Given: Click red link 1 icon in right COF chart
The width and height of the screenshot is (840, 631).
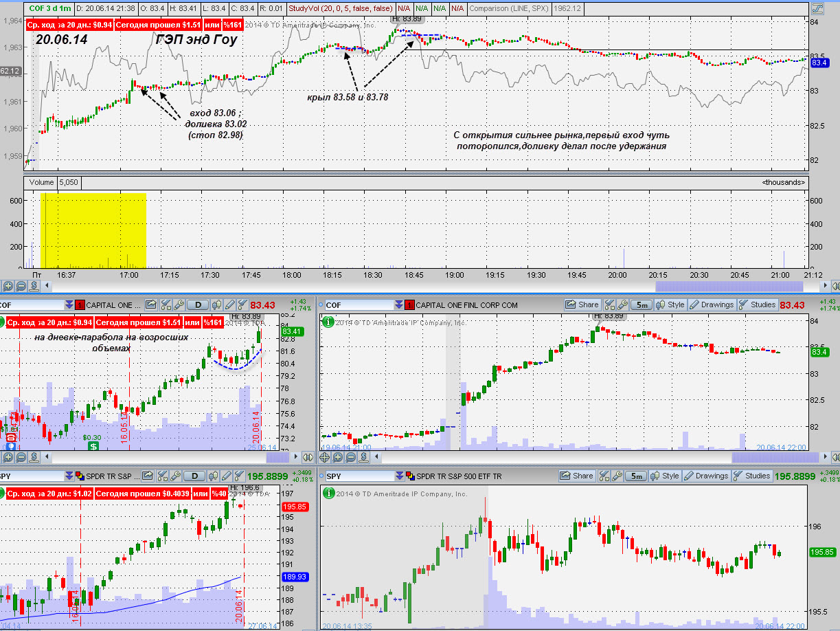Looking at the screenshot, I should [x=409, y=305].
